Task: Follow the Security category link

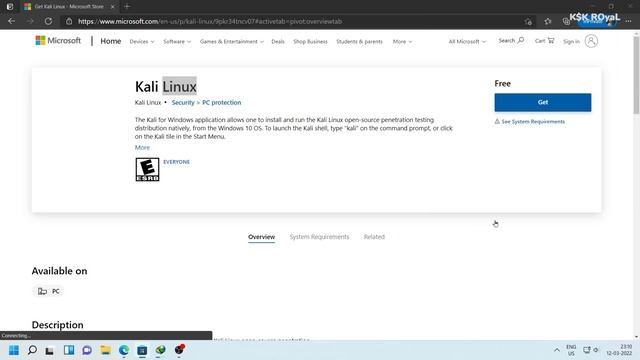Action: 183,102
